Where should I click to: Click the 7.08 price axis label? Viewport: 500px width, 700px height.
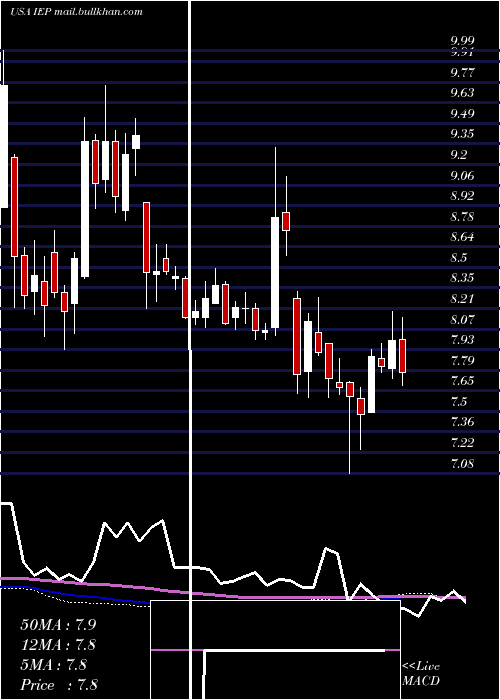462,464
